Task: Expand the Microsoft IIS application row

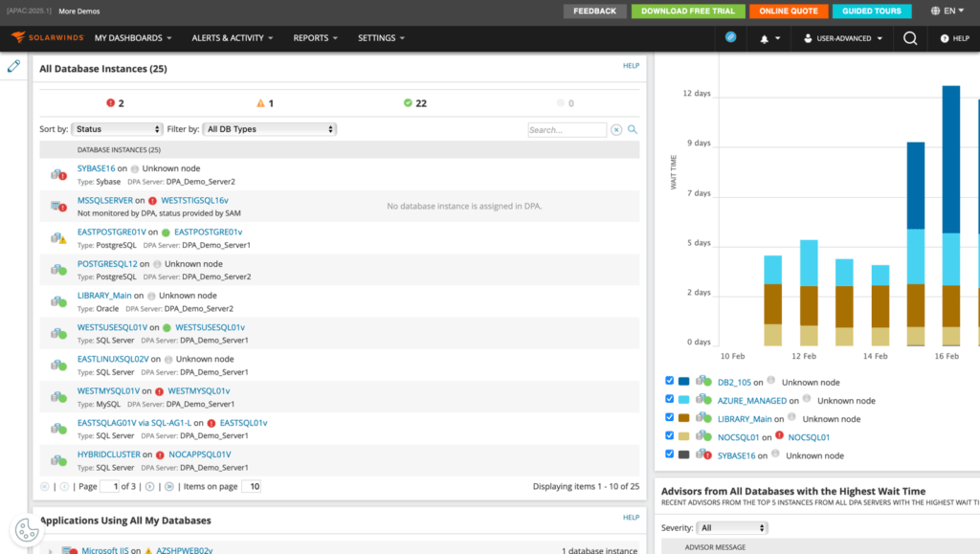Action: 51,551
